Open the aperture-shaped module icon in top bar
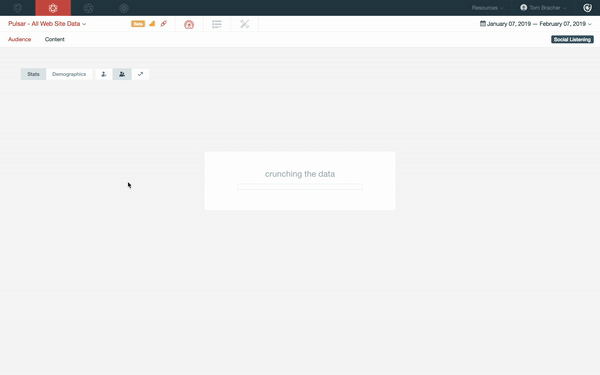Screen dimensions: 600x375 [x=88, y=8]
